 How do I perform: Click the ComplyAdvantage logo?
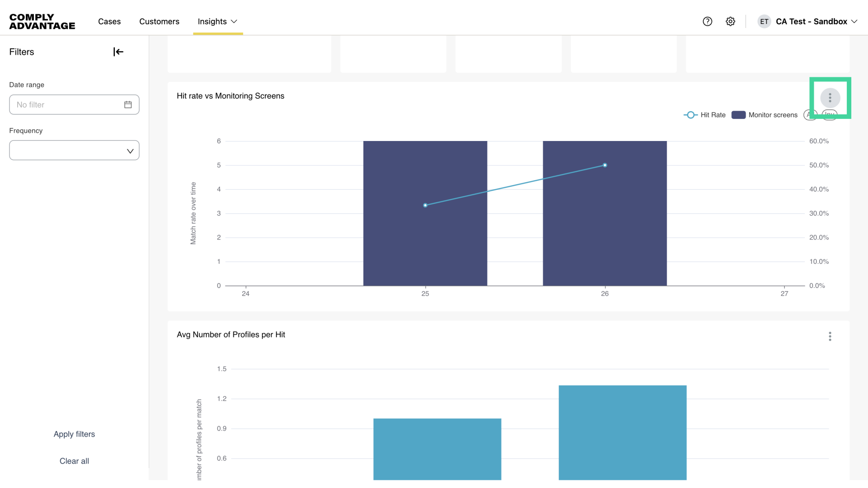[x=42, y=21]
